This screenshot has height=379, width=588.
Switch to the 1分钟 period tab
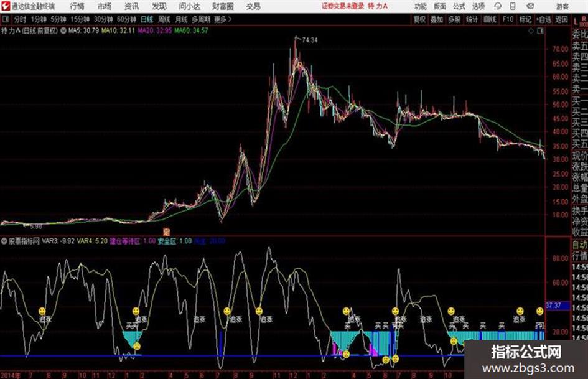point(39,19)
